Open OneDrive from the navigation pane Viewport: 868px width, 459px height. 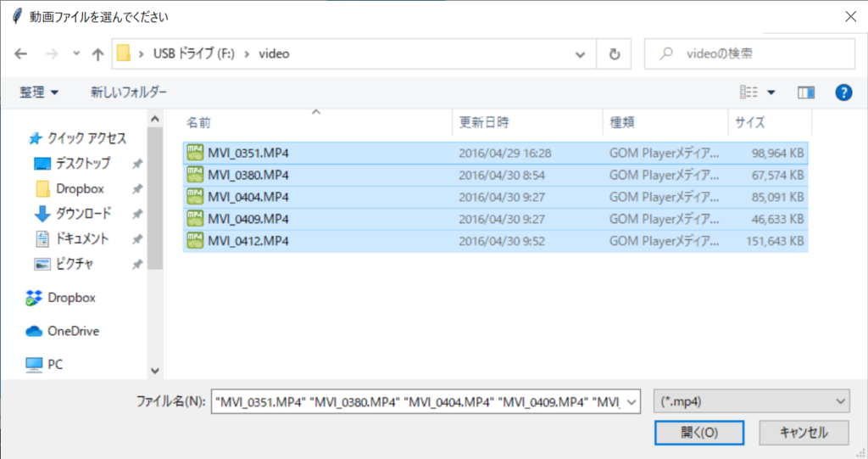34,331
